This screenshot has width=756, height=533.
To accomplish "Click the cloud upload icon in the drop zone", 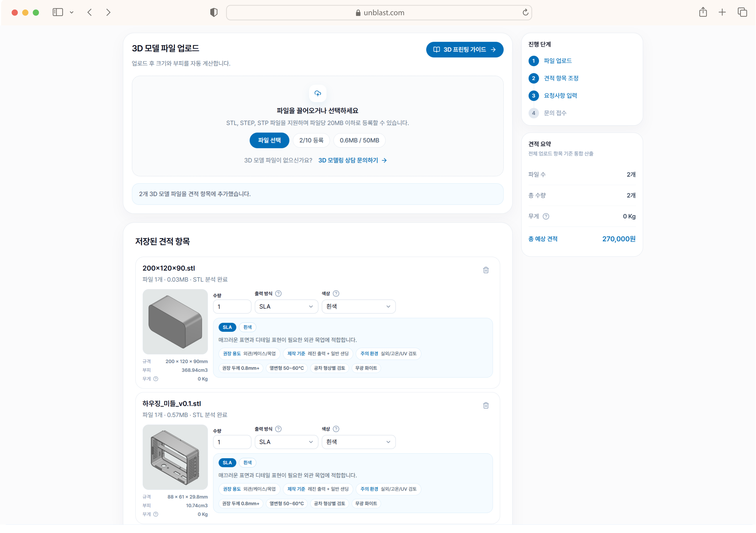I will point(317,93).
